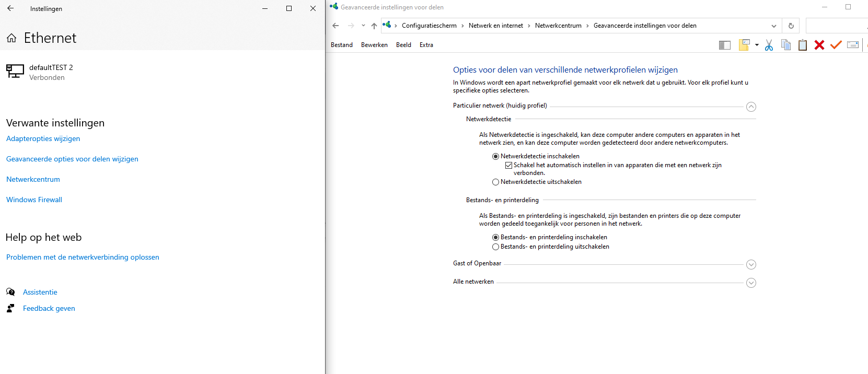Click the refresh icon beside address bar
Screen dimensions: 868x374
click(791, 26)
